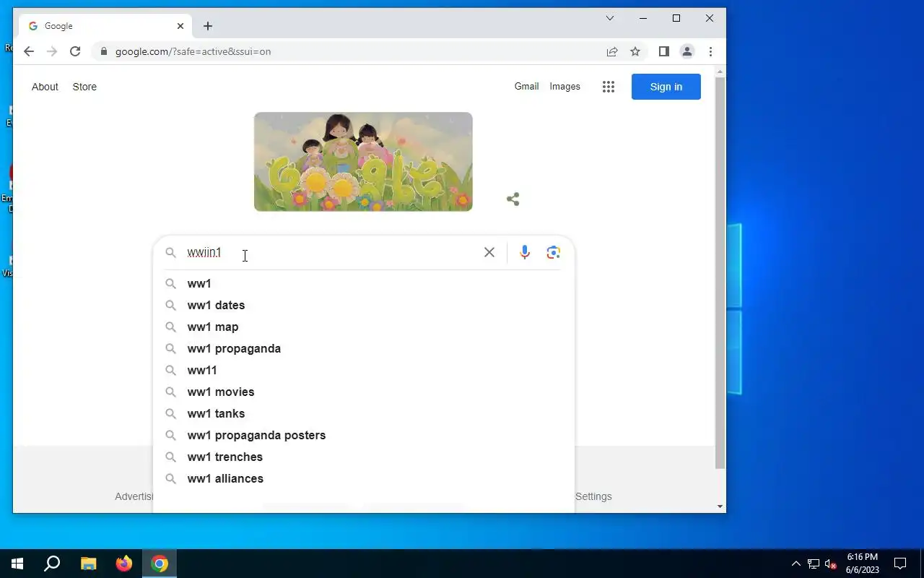Open the Chrome three-dot menu

tap(710, 51)
